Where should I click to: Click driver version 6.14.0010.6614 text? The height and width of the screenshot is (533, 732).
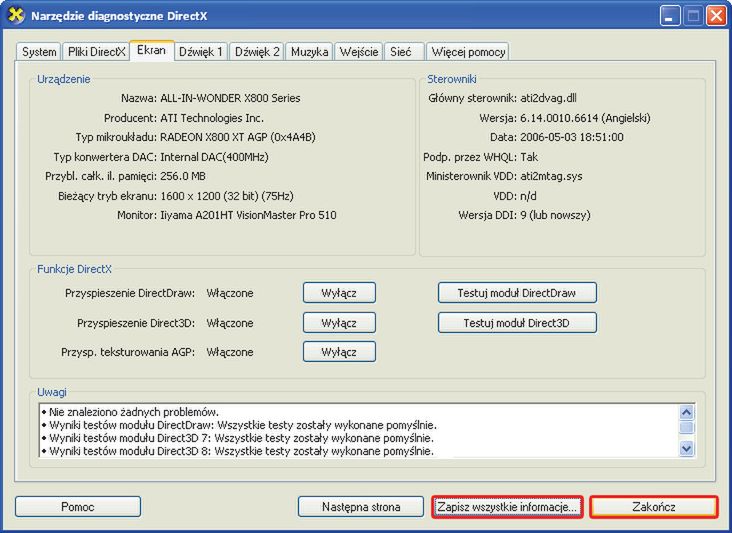(585, 118)
